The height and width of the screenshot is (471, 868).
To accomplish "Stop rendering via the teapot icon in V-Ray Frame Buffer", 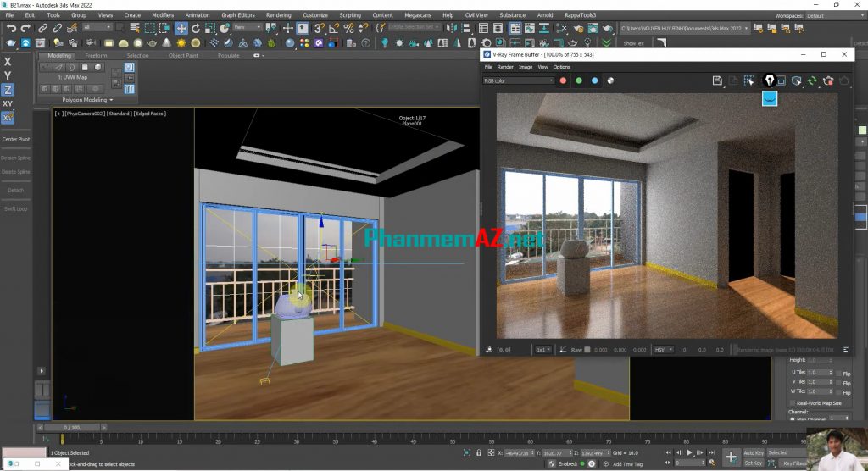I will pos(829,80).
